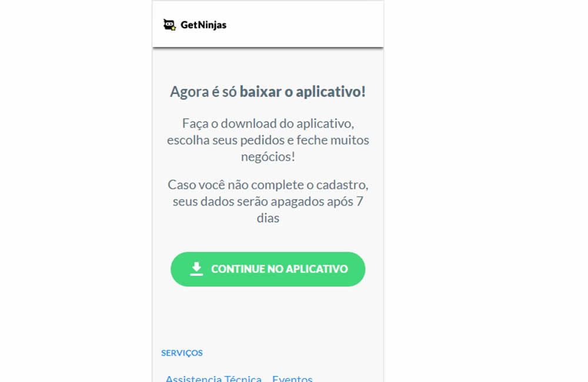This screenshot has width=588, height=382.
Task: Click the line Faça o download do aplicativo
Action: click(268, 123)
